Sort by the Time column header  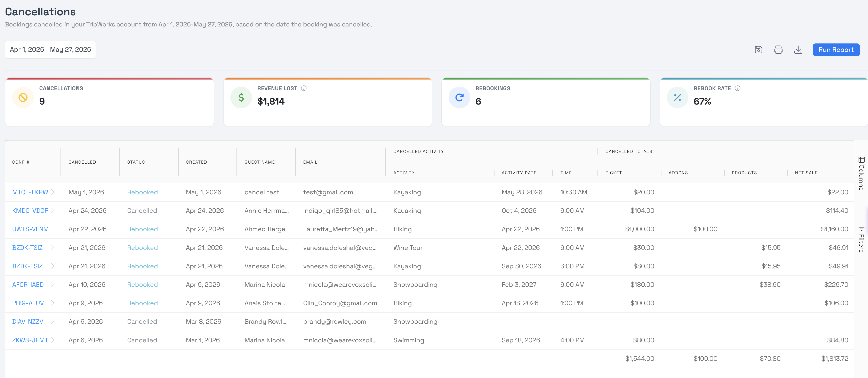pyautogui.click(x=566, y=173)
